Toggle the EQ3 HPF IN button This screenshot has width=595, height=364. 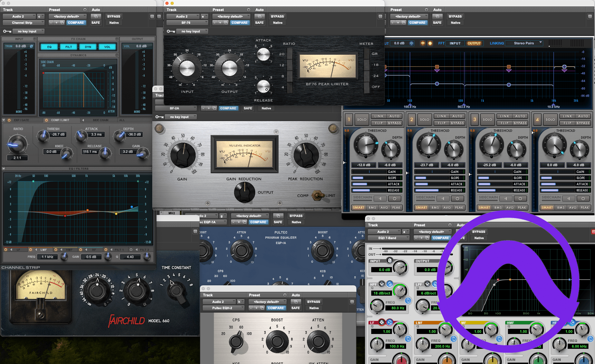pyautogui.click(x=408, y=301)
